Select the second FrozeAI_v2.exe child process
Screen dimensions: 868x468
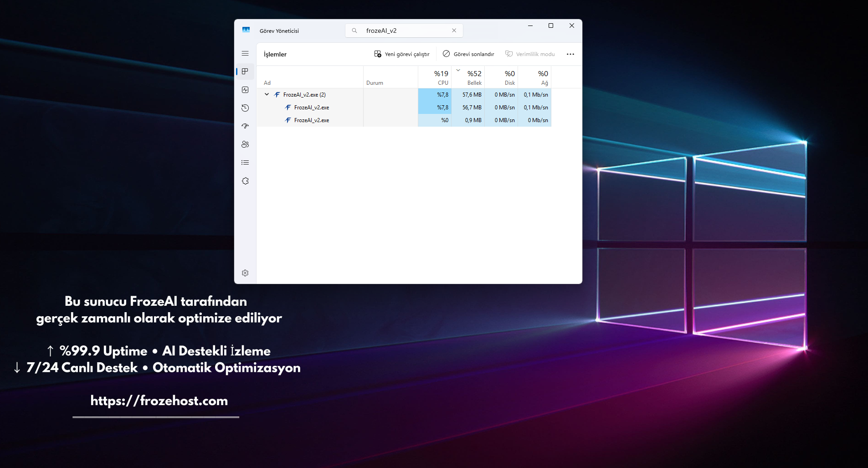point(312,120)
